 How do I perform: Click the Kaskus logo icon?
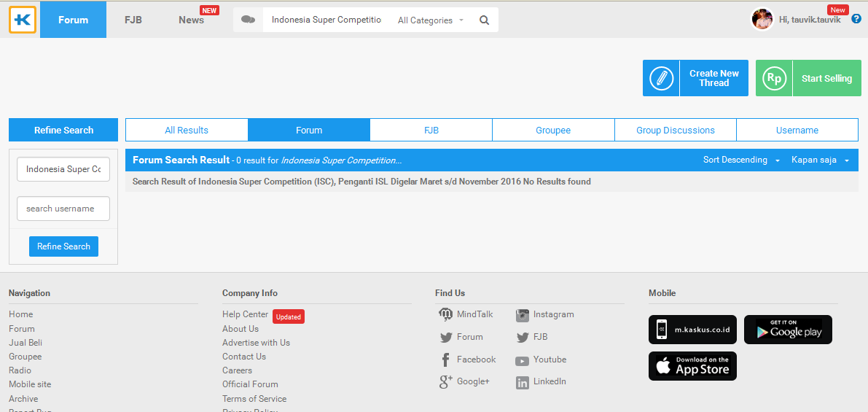[x=23, y=20]
